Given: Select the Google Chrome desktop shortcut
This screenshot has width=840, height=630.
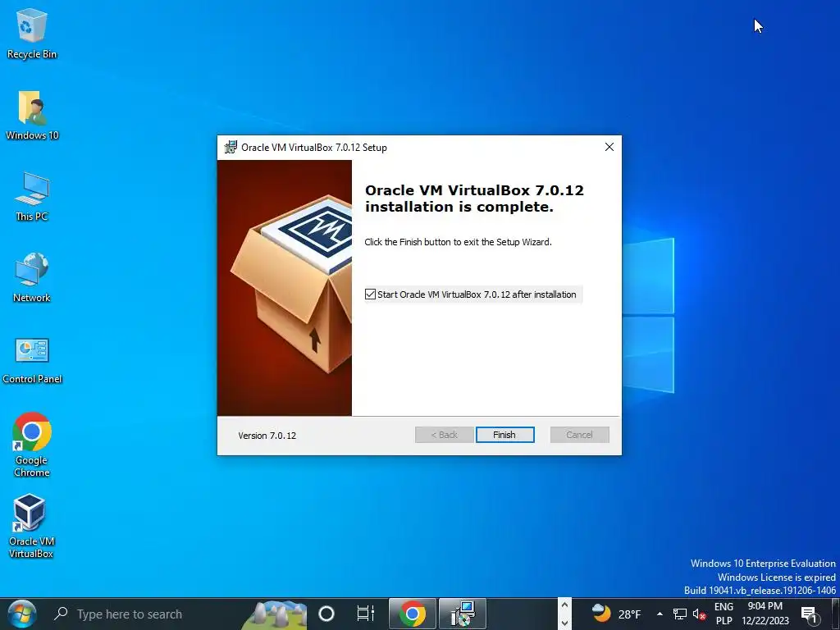Looking at the screenshot, I should [32, 445].
